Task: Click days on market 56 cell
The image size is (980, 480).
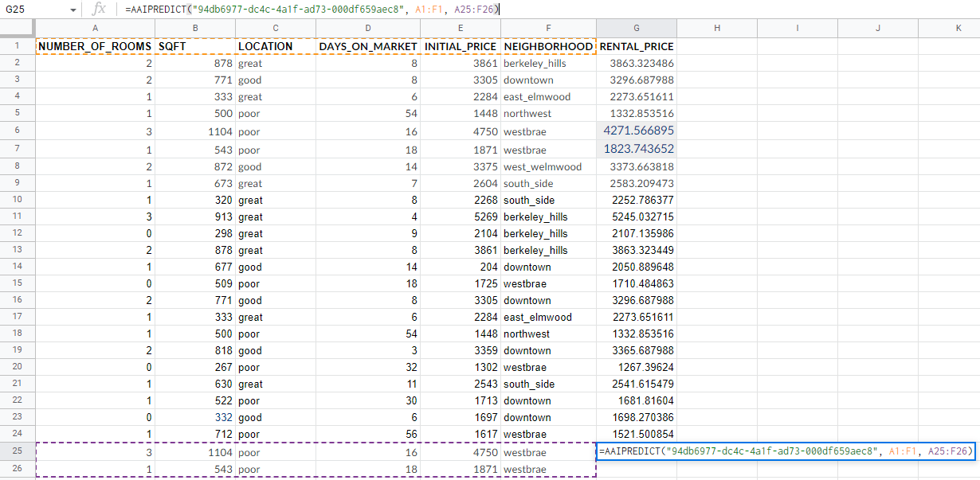Action: [368, 434]
